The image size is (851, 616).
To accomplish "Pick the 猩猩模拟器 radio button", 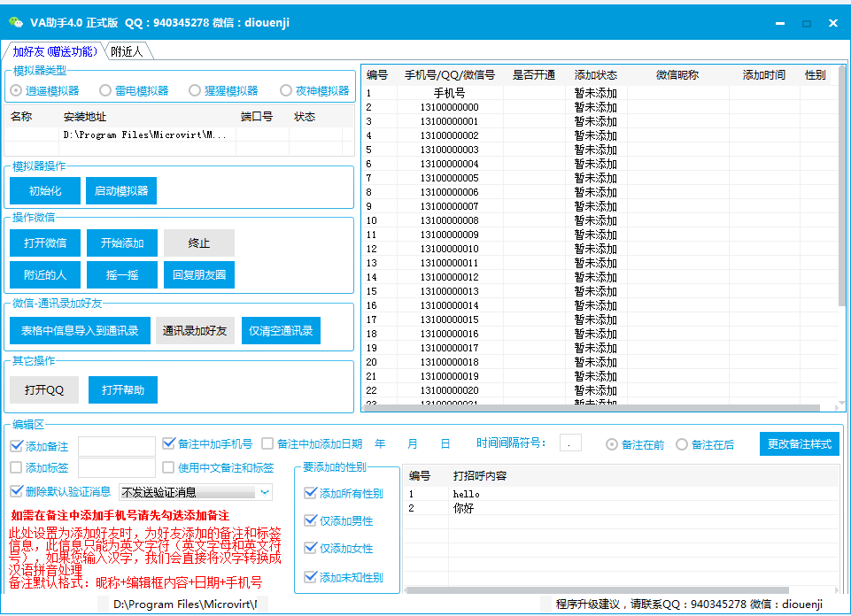I will click(x=224, y=90).
